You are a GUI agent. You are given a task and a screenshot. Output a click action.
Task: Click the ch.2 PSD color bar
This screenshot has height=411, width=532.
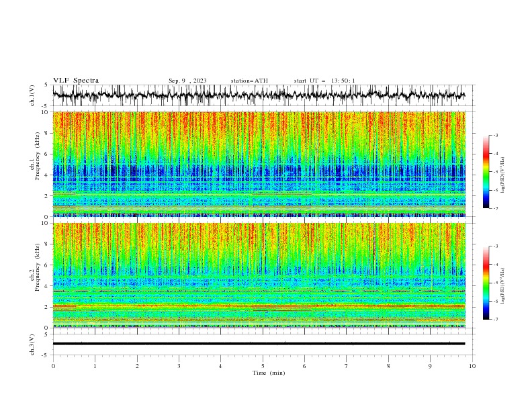(486, 283)
